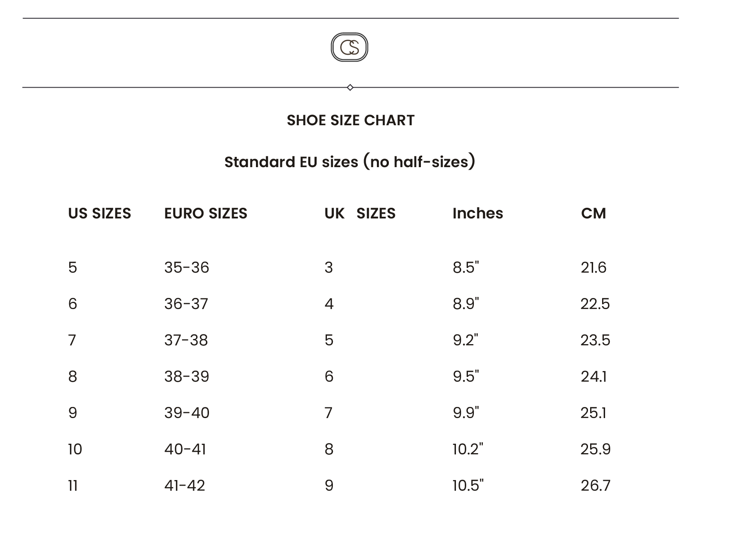Click US size 5 cell
This screenshot has height=560, width=729.
pyautogui.click(x=73, y=268)
